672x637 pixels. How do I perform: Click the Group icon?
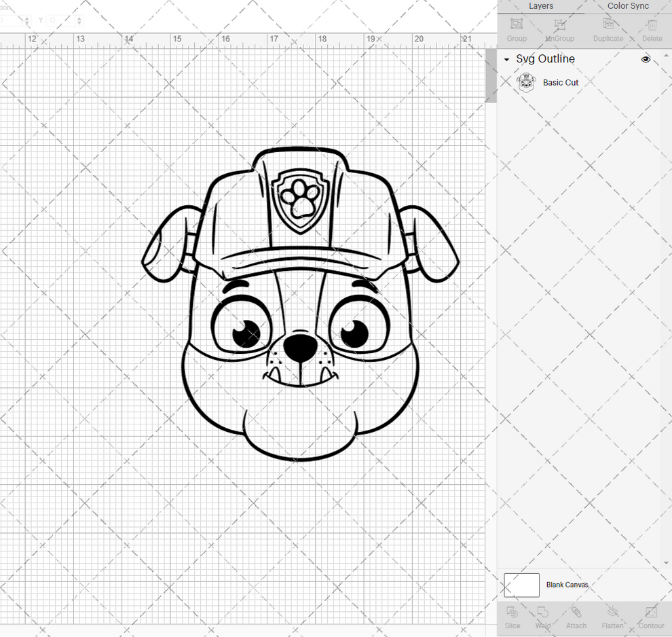[516, 29]
